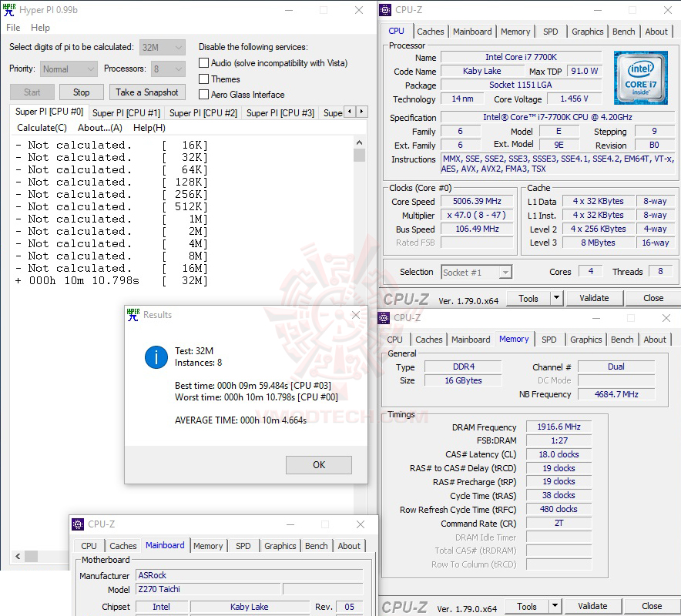Open the Priority Normal dropdown
Screen dimensions: 681x616
point(69,69)
